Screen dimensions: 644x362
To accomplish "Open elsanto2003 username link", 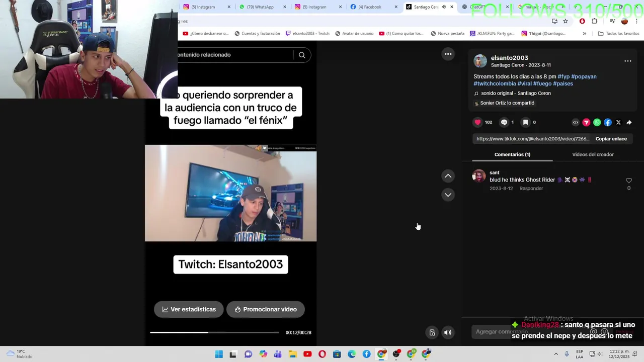I will click(509, 58).
